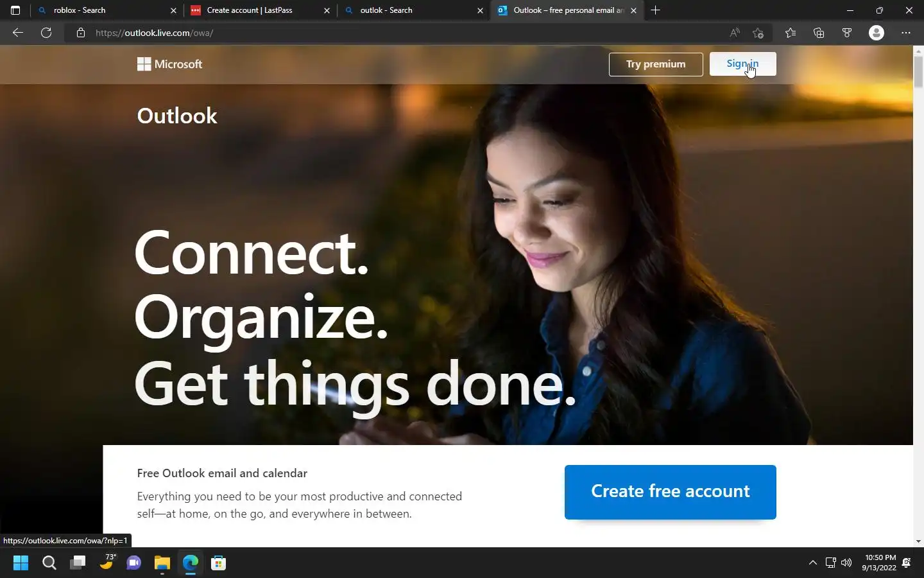This screenshot has width=924, height=578.
Task: Open the Read aloud icon in address bar
Action: point(735,33)
